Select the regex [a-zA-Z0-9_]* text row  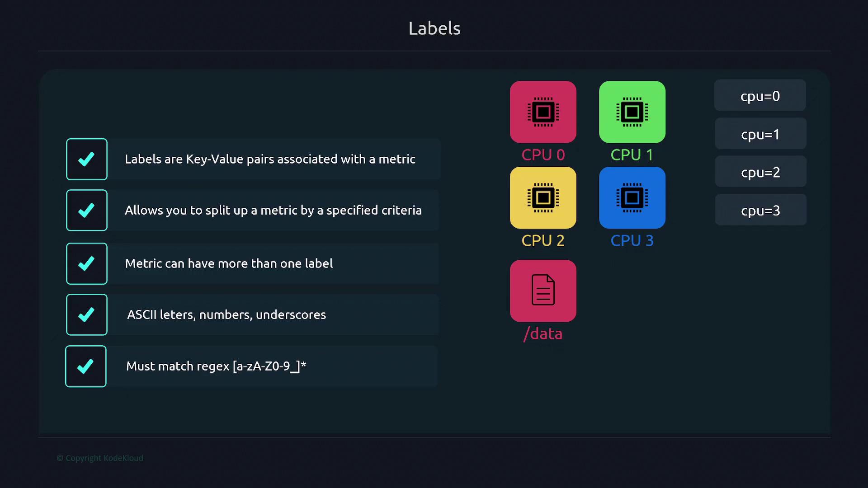216,366
